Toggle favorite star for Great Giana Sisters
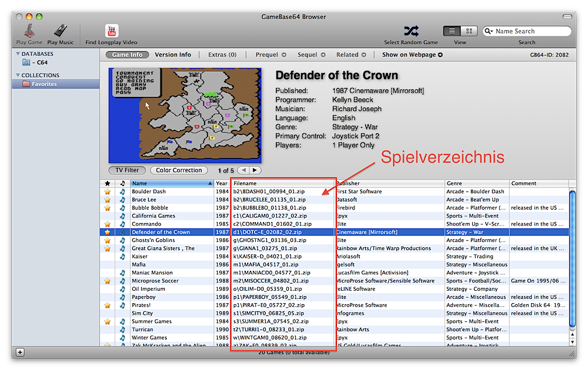588x370 pixels. pyautogui.click(x=108, y=248)
